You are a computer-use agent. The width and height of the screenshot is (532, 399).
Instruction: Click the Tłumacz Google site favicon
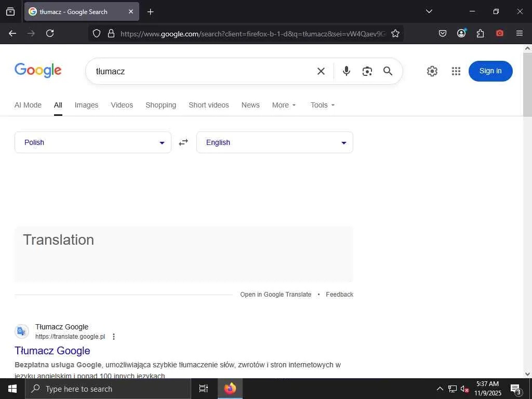[x=22, y=331]
